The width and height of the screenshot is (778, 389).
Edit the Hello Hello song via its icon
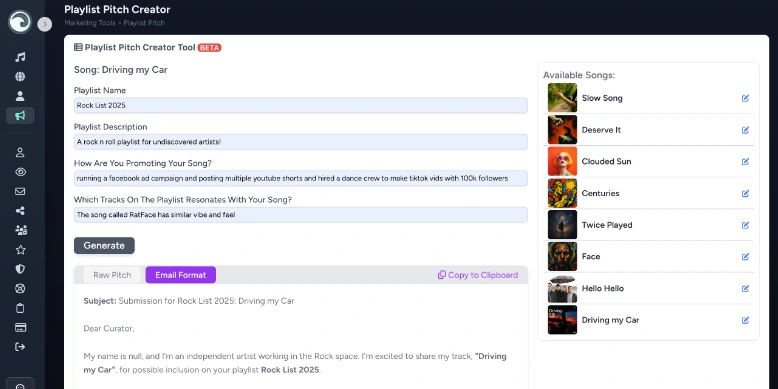[745, 288]
